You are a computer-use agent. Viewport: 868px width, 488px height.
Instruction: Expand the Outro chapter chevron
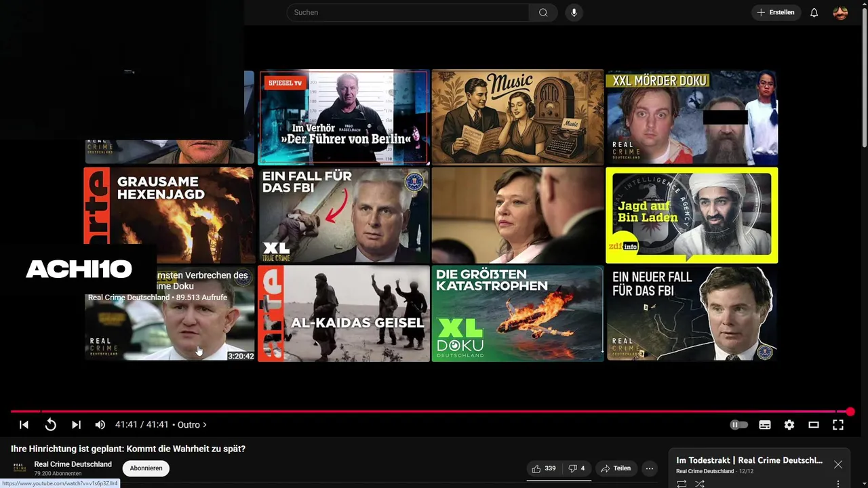[205, 425]
